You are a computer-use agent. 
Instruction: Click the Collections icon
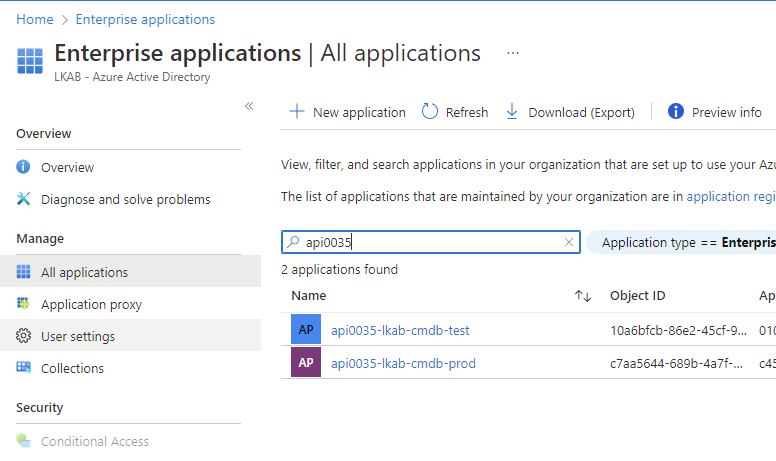pyautogui.click(x=23, y=368)
